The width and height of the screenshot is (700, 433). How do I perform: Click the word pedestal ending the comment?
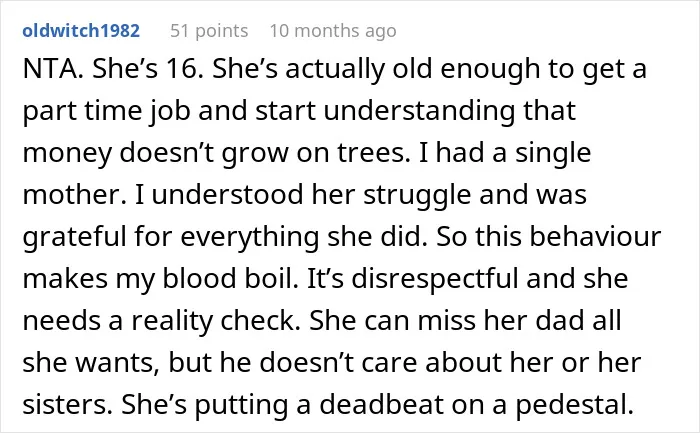pos(575,404)
